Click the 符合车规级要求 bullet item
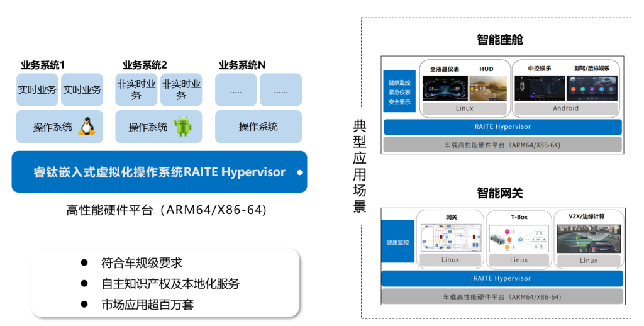 click(x=142, y=262)
